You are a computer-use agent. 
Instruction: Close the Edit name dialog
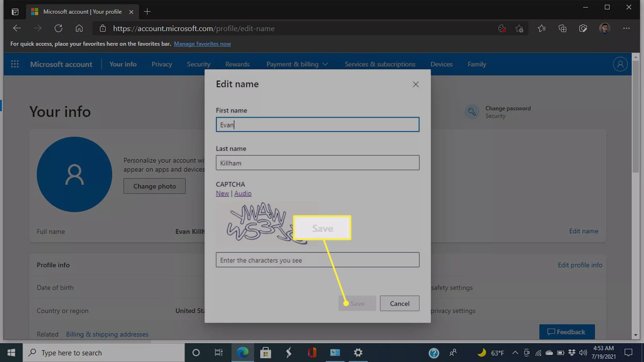pos(416,84)
